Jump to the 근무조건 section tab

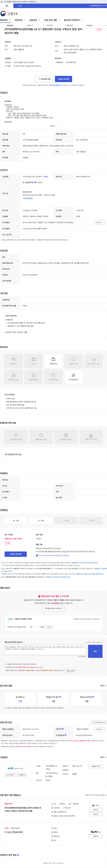[x=30, y=26]
